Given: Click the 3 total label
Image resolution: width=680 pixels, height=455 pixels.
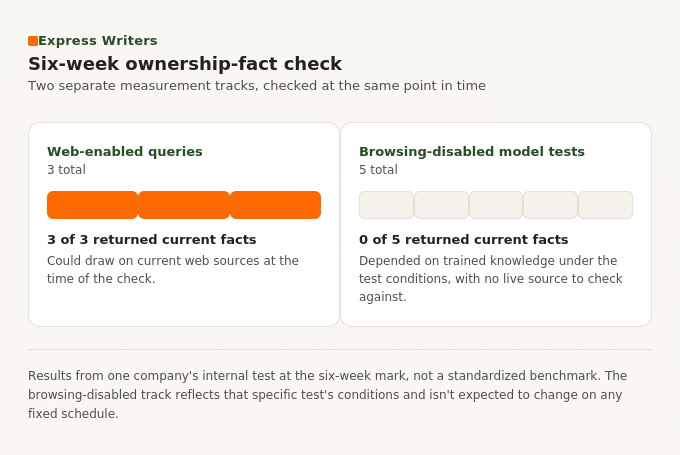Looking at the screenshot, I should pos(66,170).
